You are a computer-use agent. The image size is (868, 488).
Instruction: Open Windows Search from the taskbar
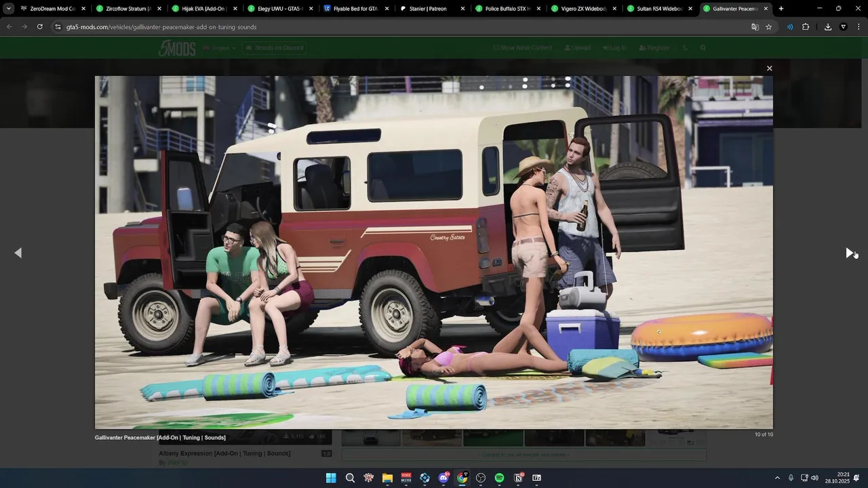(350, 478)
